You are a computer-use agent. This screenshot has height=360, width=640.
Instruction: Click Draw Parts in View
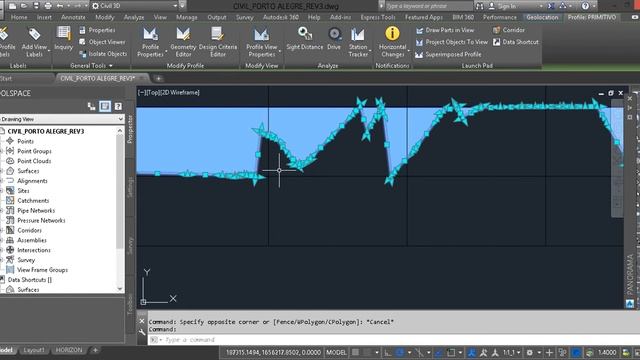click(445, 30)
